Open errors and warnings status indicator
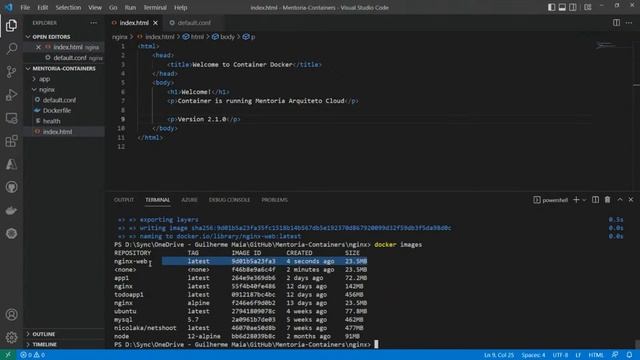The image size is (640, 360). coord(33,355)
